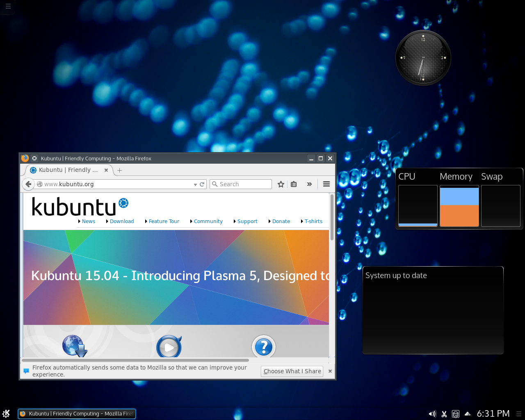Open URL history dropdown arrow
The height and width of the screenshot is (420, 525).
[195, 185]
